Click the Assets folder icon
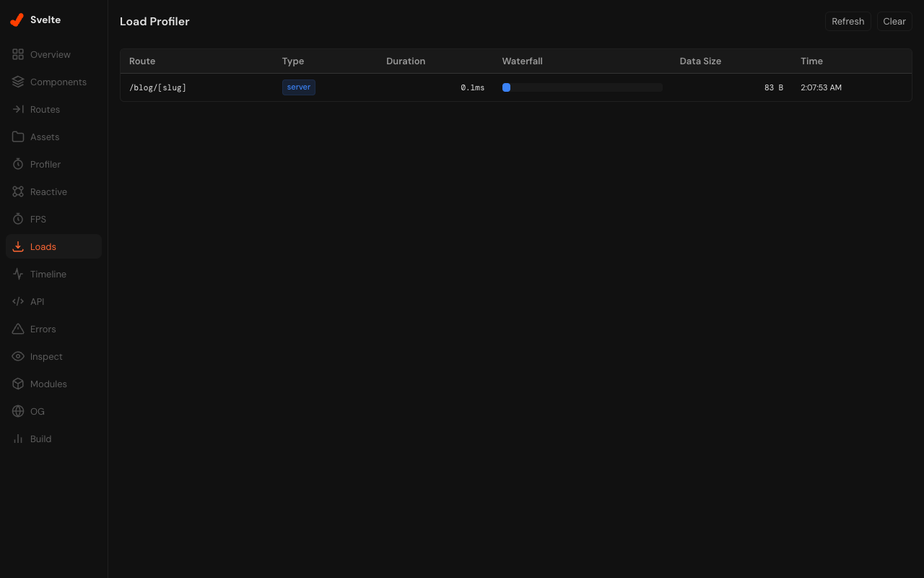 point(18,137)
